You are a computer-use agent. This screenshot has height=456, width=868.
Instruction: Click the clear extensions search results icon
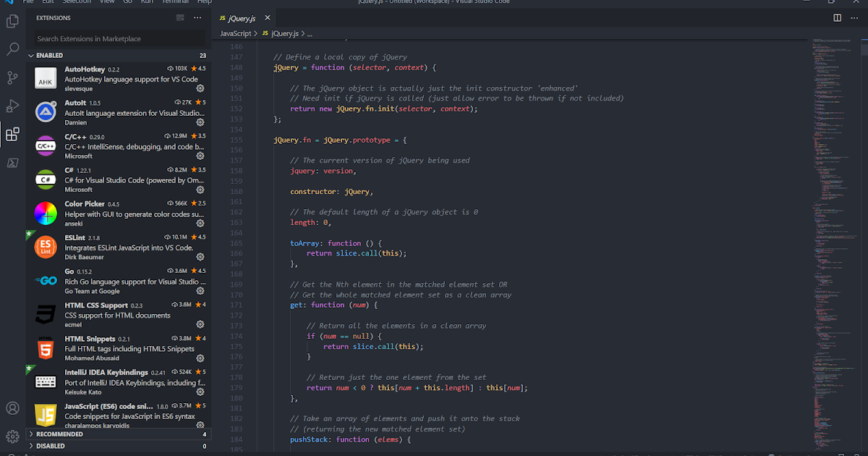(x=180, y=17)
